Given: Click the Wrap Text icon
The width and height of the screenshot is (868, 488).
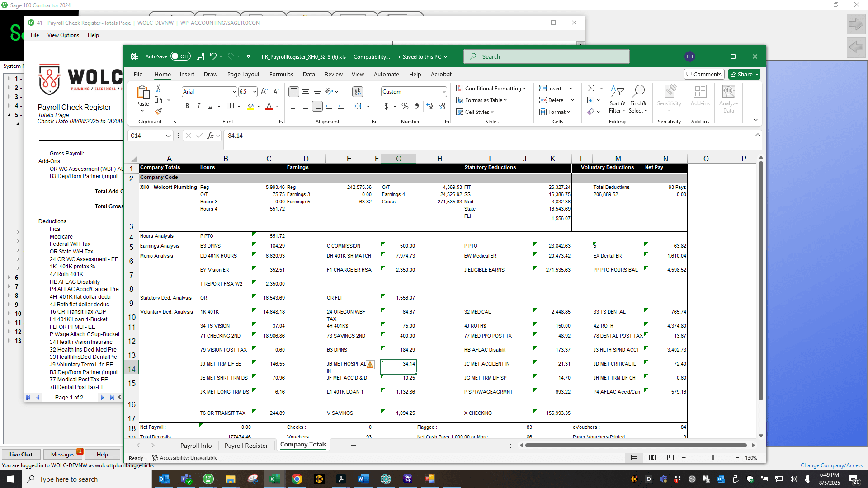Looking at the screenshot, I should click(358, 92).
